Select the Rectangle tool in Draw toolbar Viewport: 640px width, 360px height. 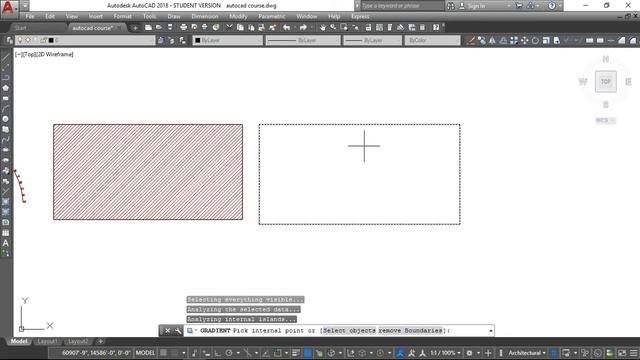[x=5, y=98]
